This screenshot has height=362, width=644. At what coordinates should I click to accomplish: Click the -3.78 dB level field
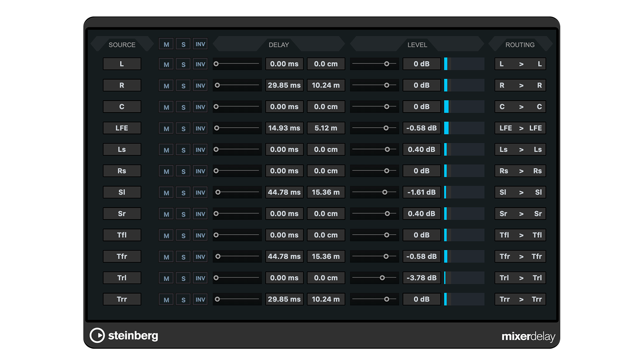(421, 278)
